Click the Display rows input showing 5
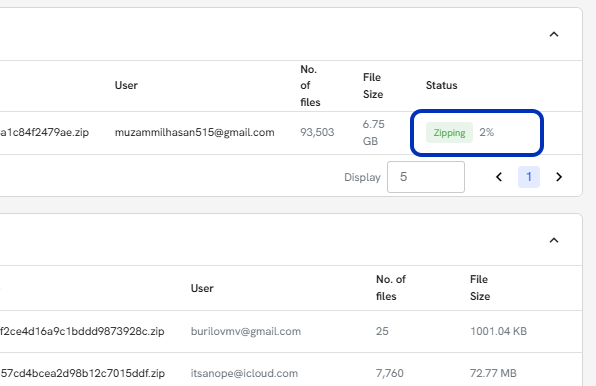Viewport: 596px width, 386px height. 426,177
